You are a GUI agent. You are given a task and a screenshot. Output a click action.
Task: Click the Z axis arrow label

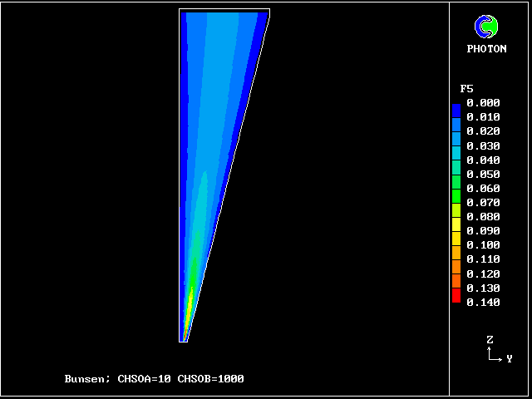(x=490, y=340)
